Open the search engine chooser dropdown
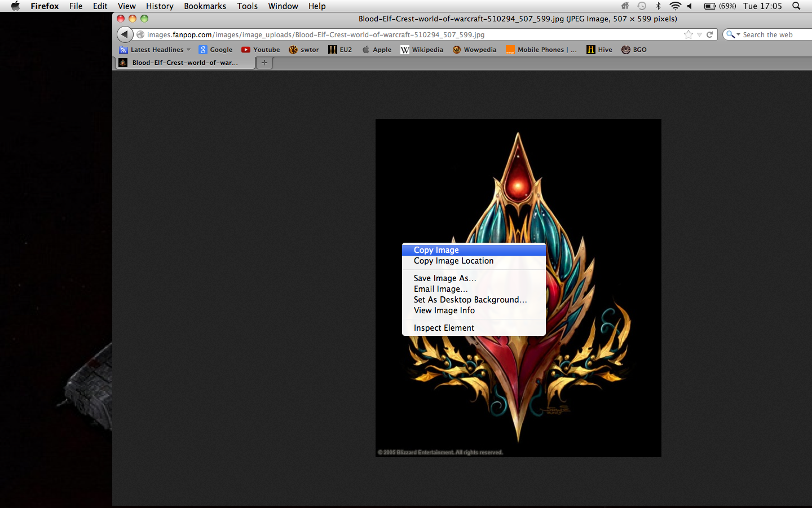The width and height of the screenshot is (812, 508). point(732,34)
